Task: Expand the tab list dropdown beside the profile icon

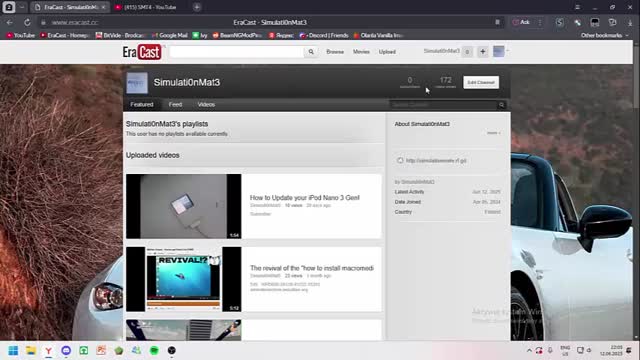Action: pyautogui.click(x=22, y=7)
